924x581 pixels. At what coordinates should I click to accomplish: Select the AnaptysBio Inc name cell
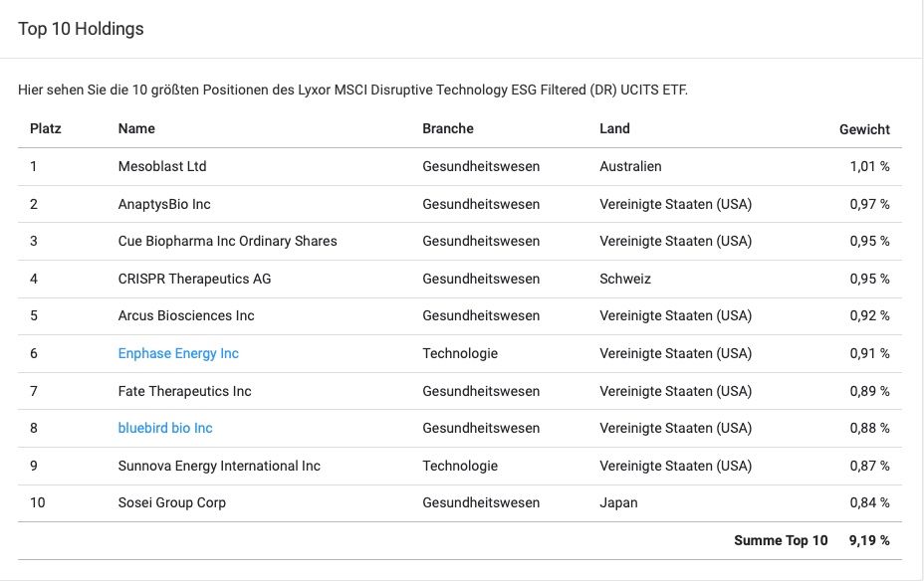[164, 204]
